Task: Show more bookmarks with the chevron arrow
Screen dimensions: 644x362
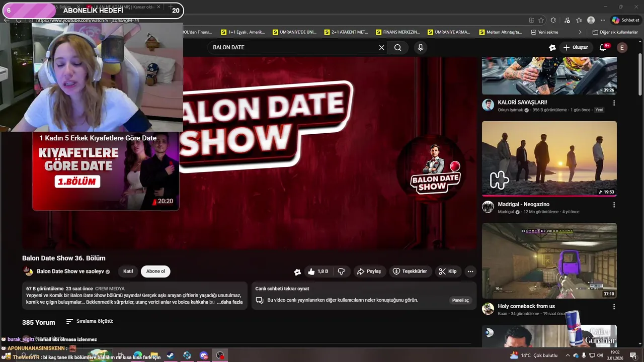Action: pos(580,32)
